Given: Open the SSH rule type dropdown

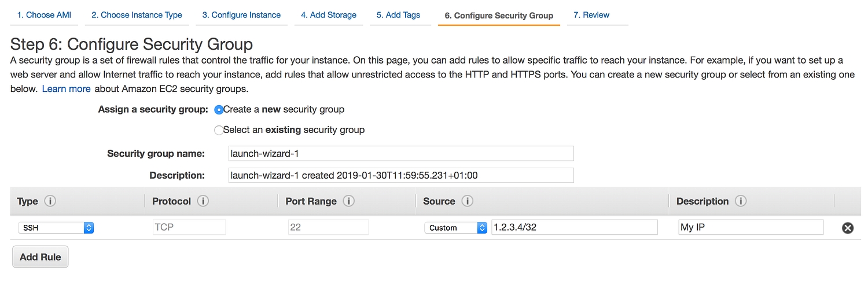Looking at the screenshot, I should coord(56,228).
